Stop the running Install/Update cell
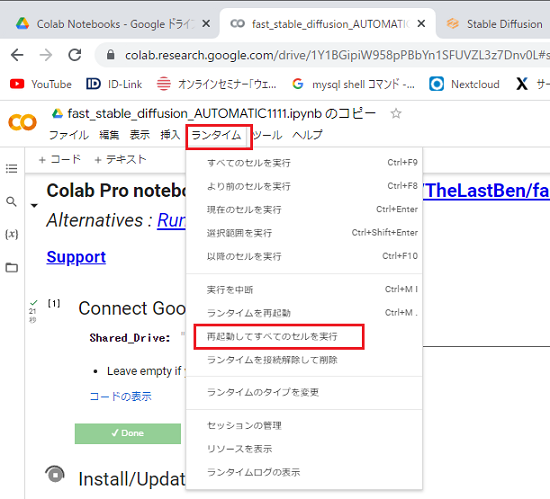This screenshot has height=499, width=550. 55,475
